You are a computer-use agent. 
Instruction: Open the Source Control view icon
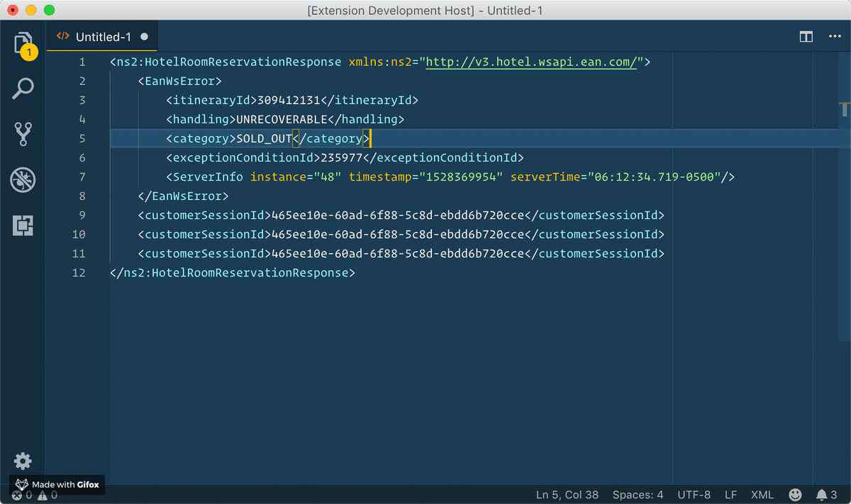23,134
